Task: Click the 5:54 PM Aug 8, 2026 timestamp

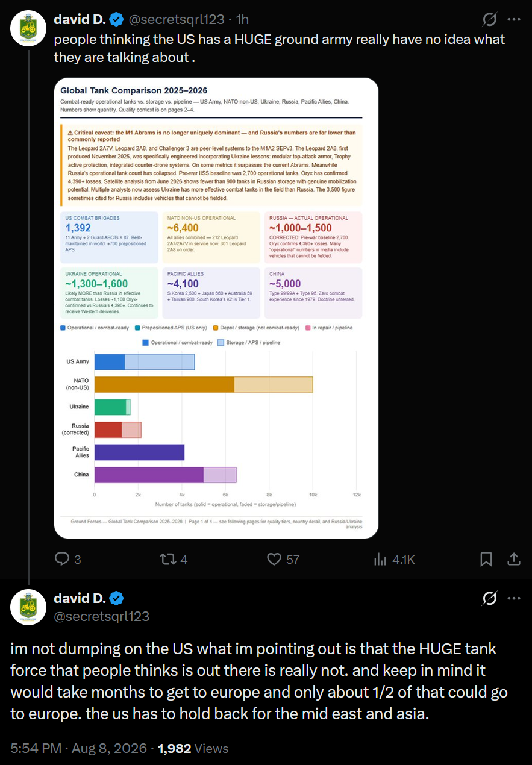Action: point(79,748)
